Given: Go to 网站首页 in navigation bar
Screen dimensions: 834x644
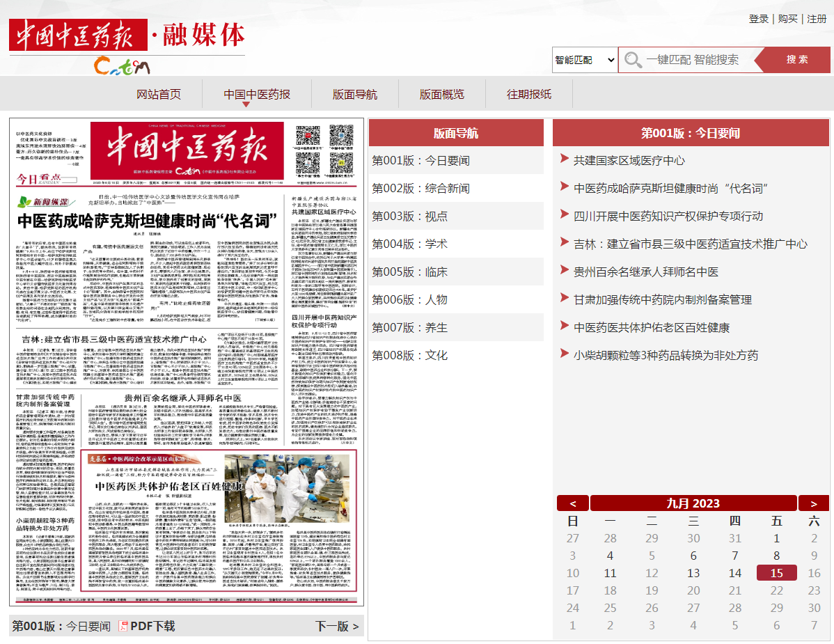Looking at the screenshot, I should [159, 94].
